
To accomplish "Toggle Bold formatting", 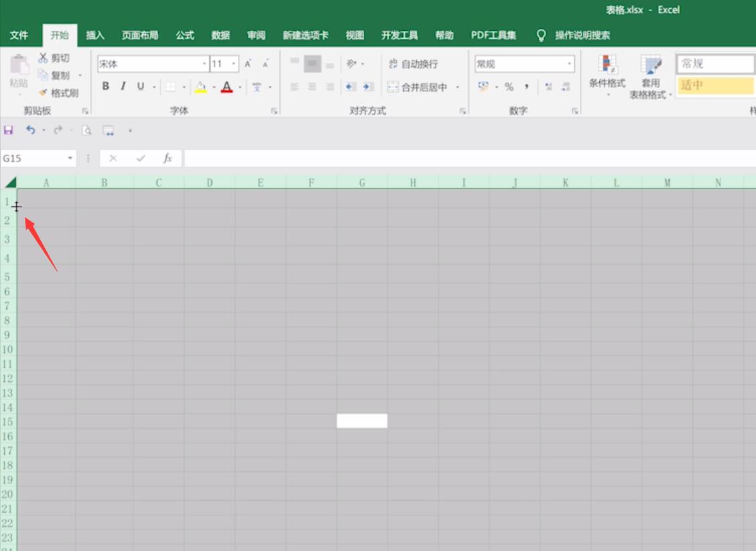I will 106,86.
